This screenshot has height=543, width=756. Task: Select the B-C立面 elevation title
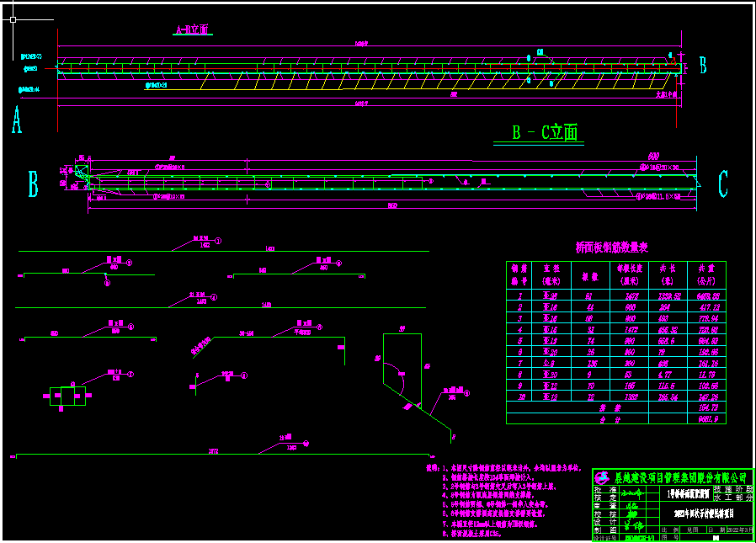click(x=546, y=132)
